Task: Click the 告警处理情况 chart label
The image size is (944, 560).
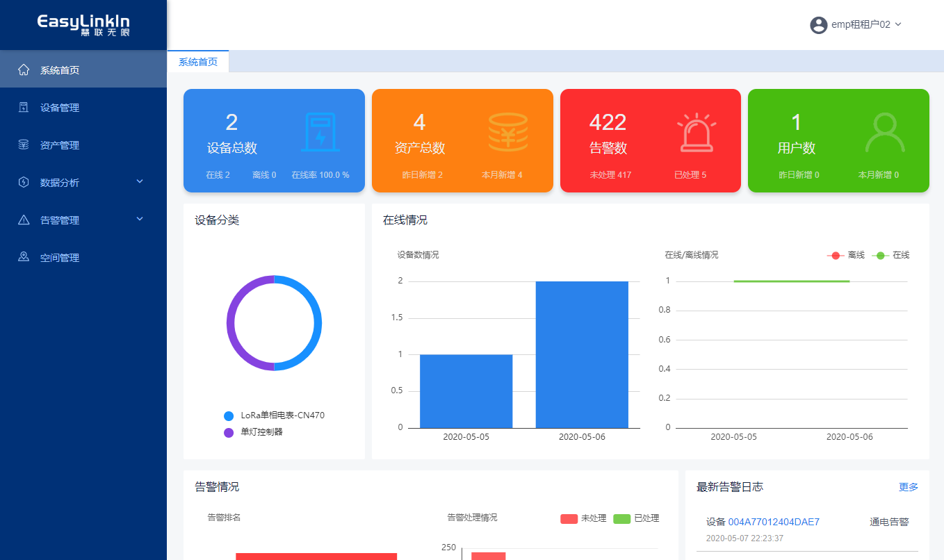Action: pos(472,518)
